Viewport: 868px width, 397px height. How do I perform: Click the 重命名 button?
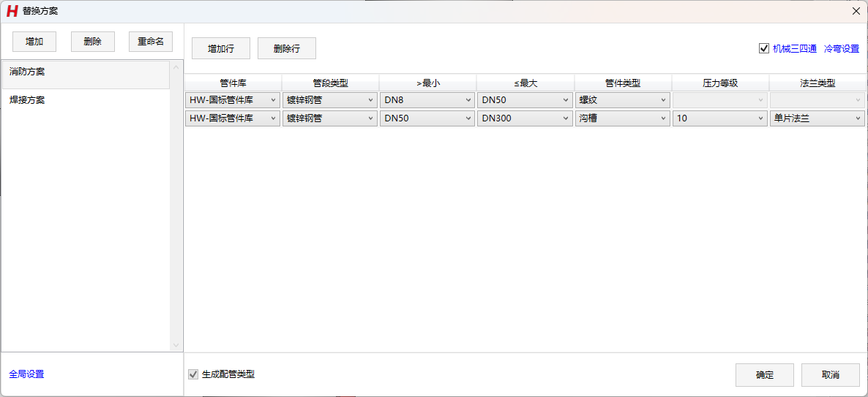(151, 42)
